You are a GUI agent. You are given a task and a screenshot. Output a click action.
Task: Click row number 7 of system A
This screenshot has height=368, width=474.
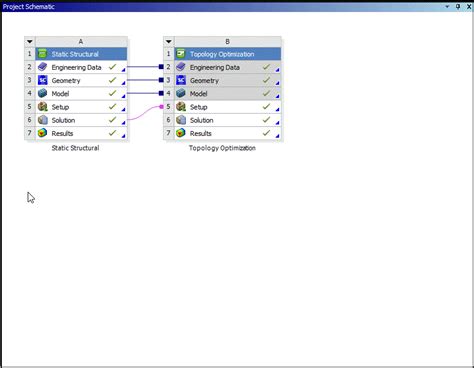[x=30, y=133]
